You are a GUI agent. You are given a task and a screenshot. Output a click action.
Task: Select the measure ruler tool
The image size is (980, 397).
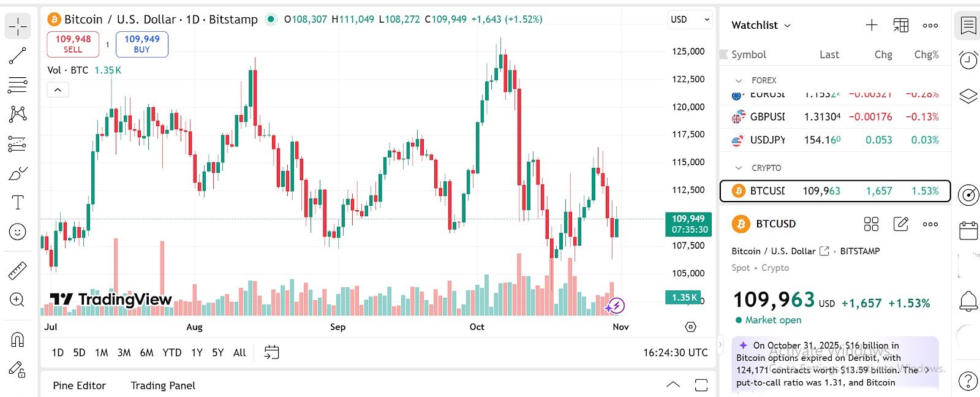(x=17, y=270)
